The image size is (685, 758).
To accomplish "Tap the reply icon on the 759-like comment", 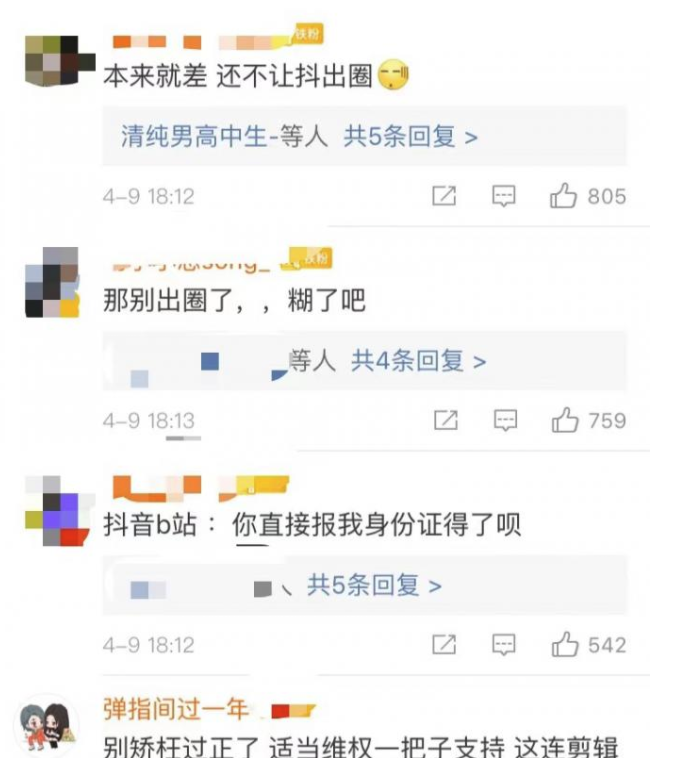I will (x=505, y=420).
